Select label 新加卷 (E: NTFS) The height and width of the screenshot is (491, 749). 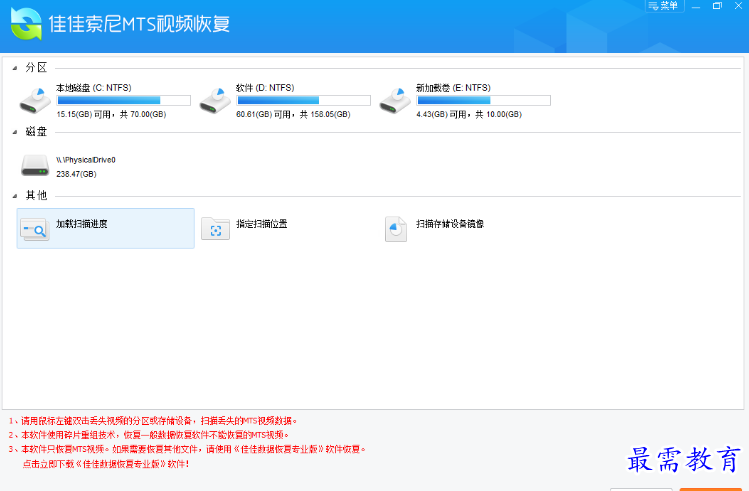point(453,88)
